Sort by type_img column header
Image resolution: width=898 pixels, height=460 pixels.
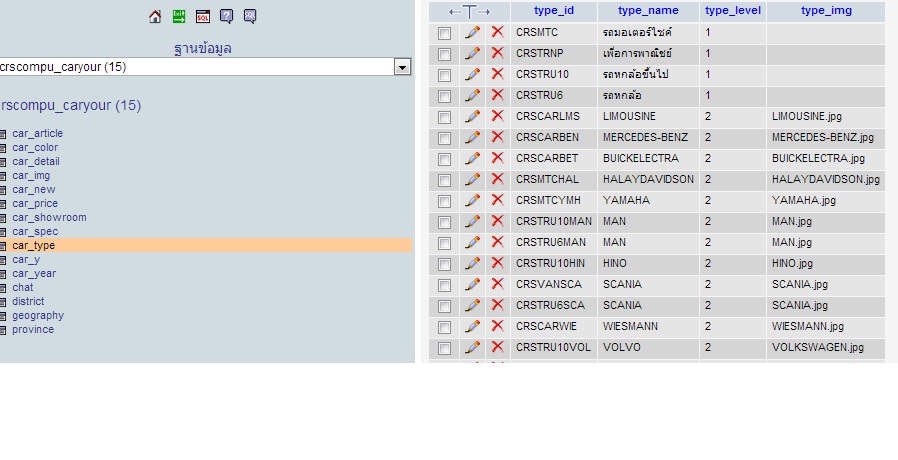point(826,10)
